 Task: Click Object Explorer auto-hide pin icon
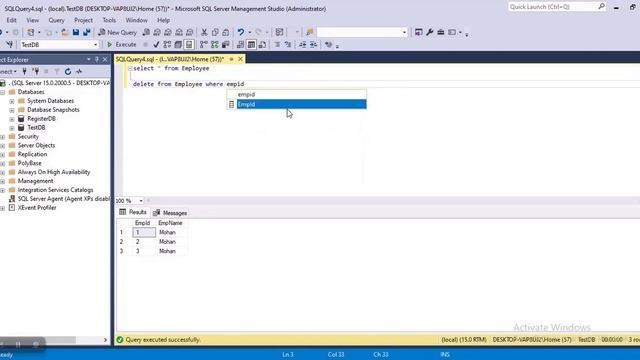(x=97, y=60)
